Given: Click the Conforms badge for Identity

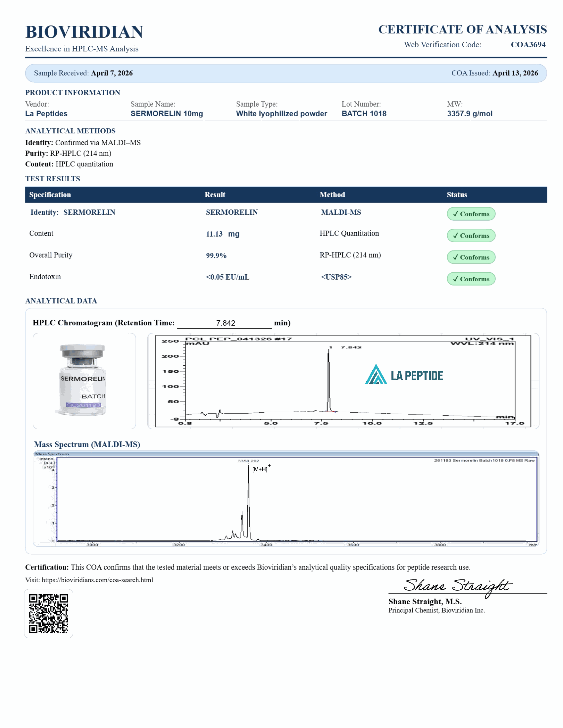Looking at the screenshot, I should (x=471, y=214).
